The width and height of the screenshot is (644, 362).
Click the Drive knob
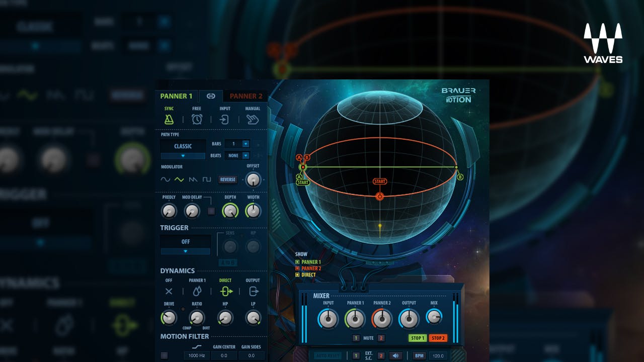pyautogui.click(x=169, y=318)
